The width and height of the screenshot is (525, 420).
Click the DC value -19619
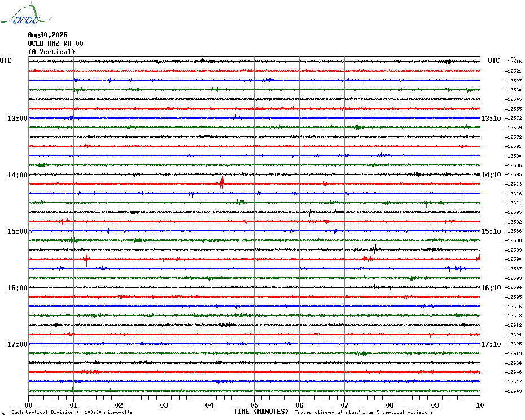(513, 353)
